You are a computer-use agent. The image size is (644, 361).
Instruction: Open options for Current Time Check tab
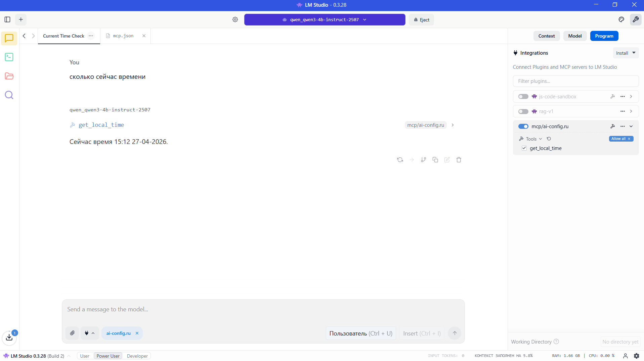pyautogui.click(x=91, y=36)
